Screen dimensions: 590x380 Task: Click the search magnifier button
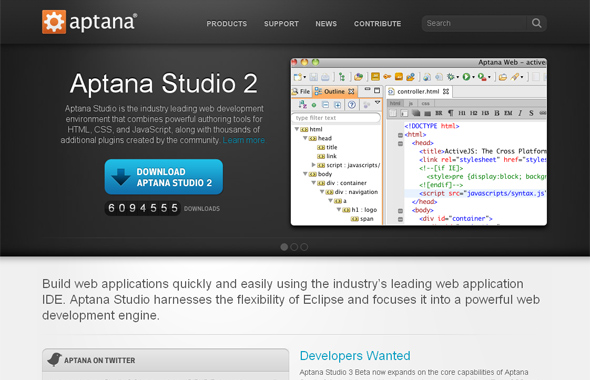point(537,23)
